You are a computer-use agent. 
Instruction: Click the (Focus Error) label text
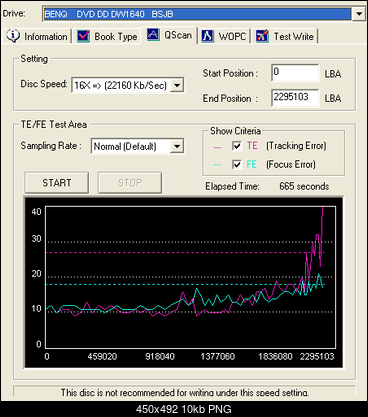[291, 164]
